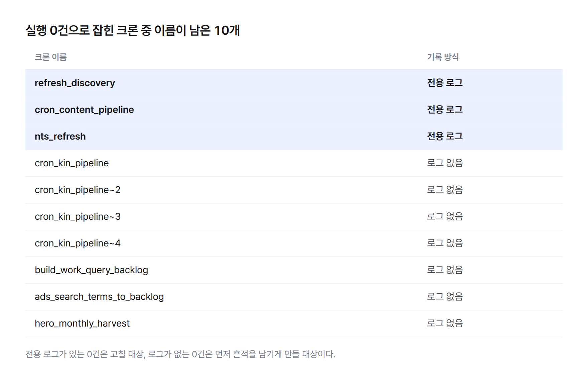Click '로그 없음' in the cron_kin_pipeline~4 row

coord(445,243)
